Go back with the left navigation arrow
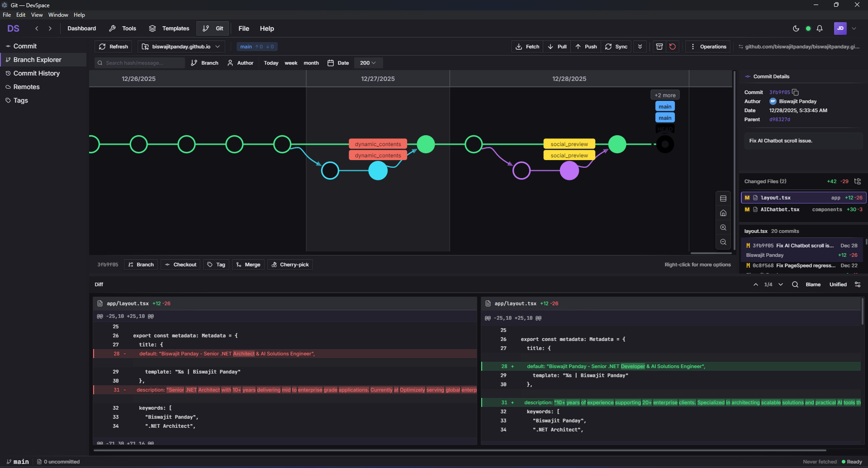The height and width of the screenshot is (468, 868). 37,28
